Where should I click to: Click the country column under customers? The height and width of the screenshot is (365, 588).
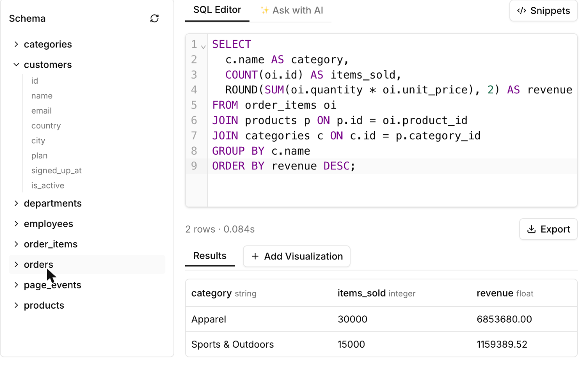[x=46, y=126]
